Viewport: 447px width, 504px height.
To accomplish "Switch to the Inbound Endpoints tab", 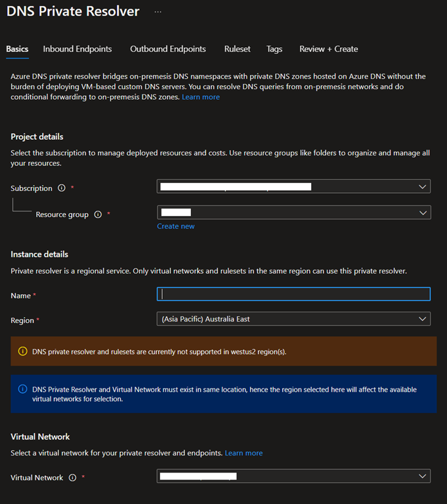I will coord(77,49).
